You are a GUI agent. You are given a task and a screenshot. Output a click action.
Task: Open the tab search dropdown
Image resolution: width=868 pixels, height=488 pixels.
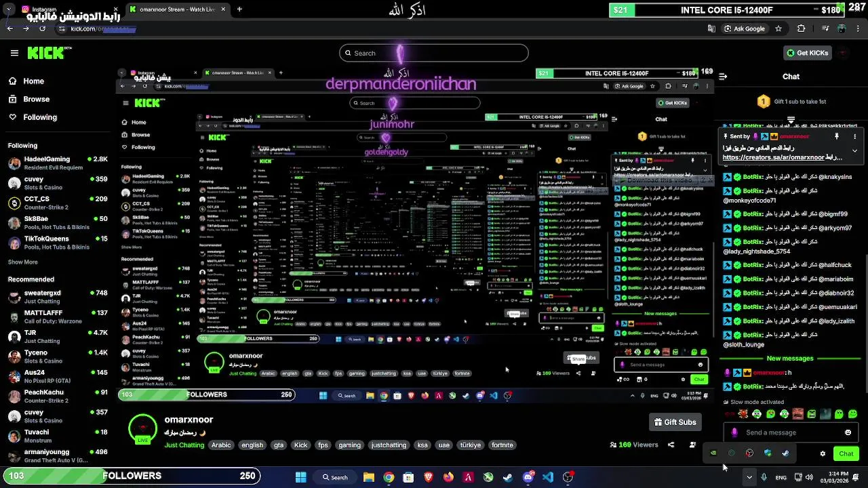coord(8,9)
